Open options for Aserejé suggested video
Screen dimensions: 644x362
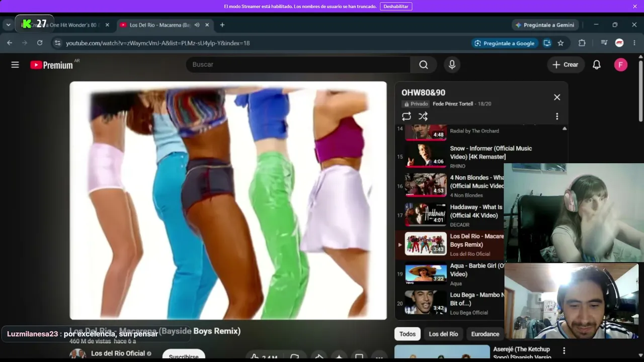pyautogui.click(x=564, y=350)
